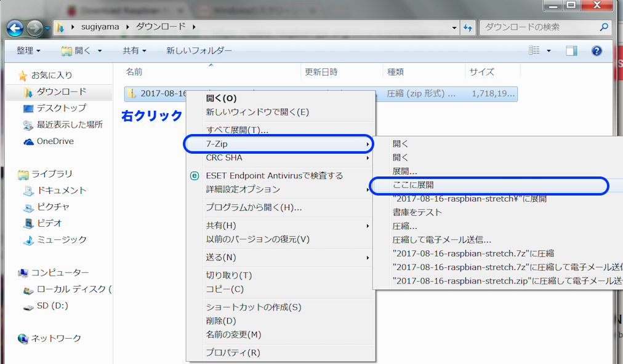Expand the view options dropdown arrow

click(549, 51)
